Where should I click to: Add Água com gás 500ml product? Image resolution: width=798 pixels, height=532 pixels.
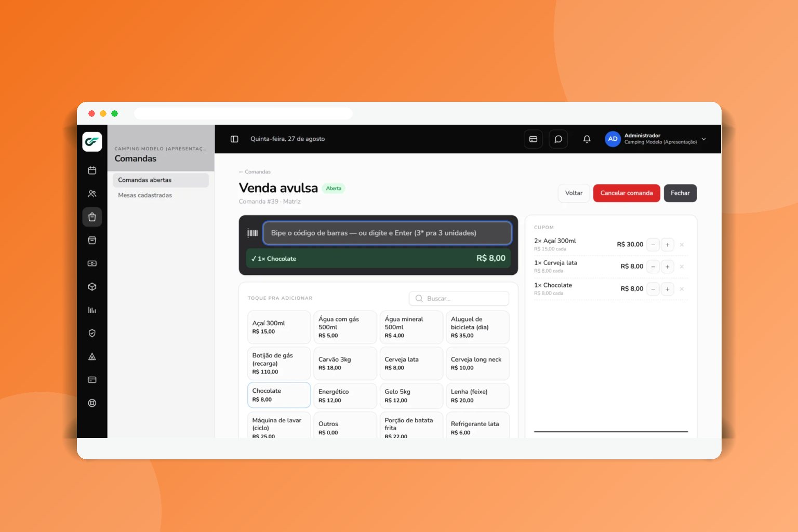[x=345, y=327]
